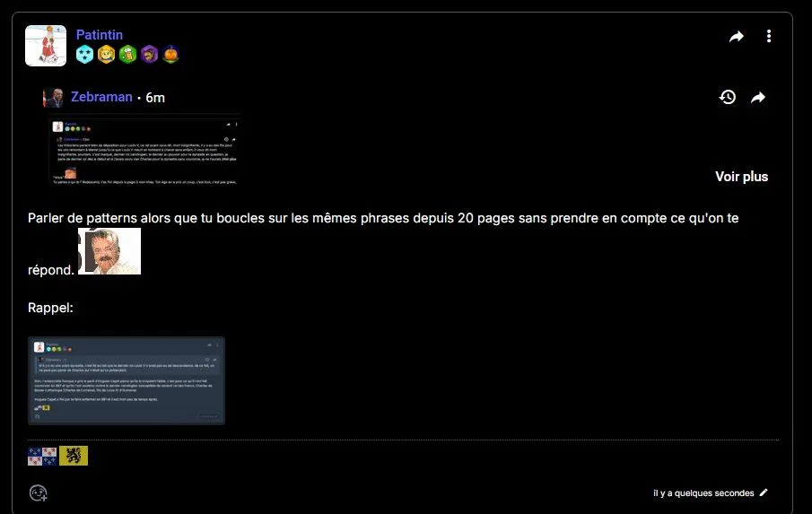The height and width of the screenshot is (514, 812).
Task: Open the screenshot thumbnail inside the quote
Action: 144,151
